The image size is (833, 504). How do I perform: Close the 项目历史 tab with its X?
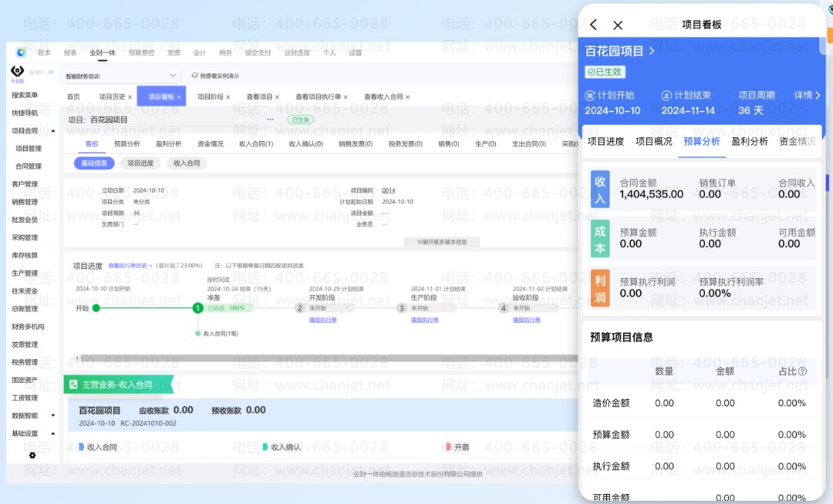pos(130,97)
